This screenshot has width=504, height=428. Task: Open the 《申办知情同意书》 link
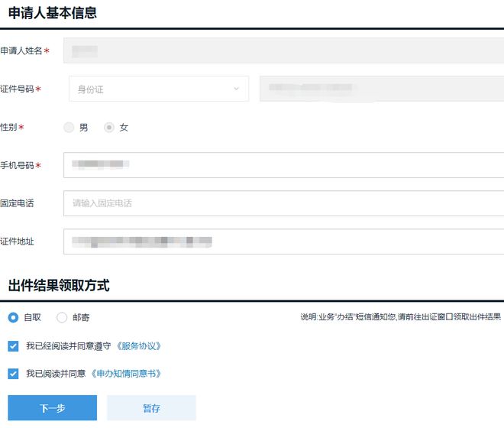click(x=126, y=374)
